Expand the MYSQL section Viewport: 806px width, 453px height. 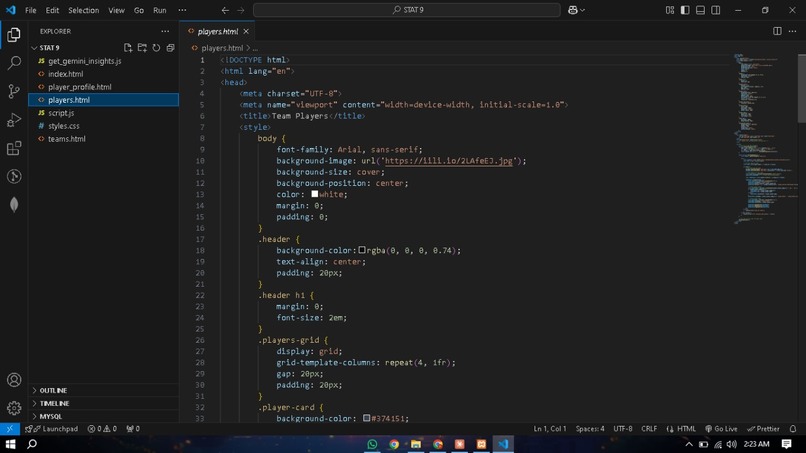(x=50, y=416)
